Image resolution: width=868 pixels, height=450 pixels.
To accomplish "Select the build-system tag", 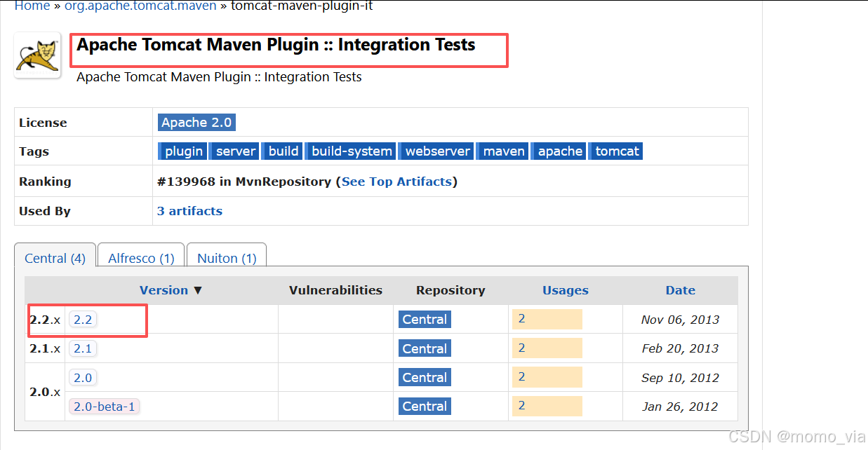I will coord(352,151).
